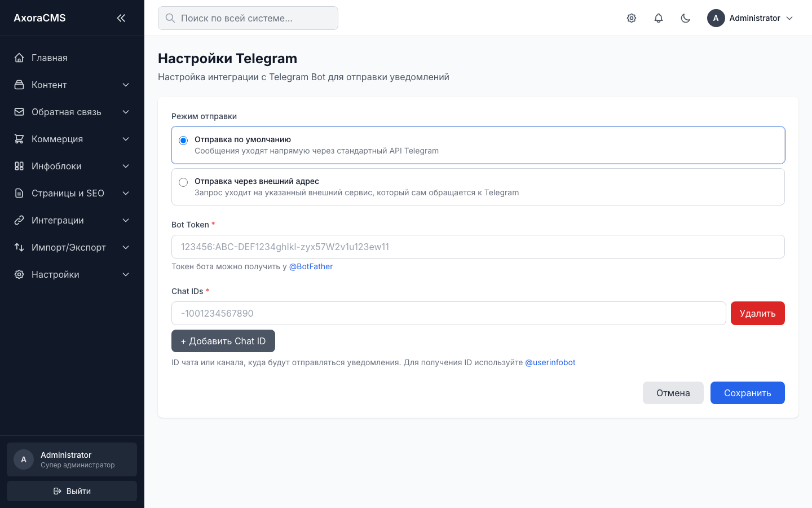Open the Administrator account dropdown arrow

789,18
